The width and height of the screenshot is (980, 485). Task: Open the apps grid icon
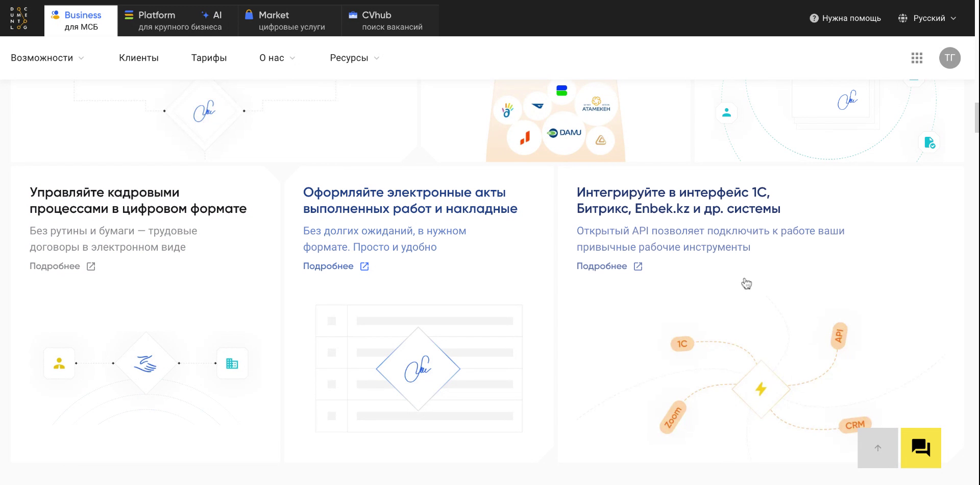[x=917, y=58]
